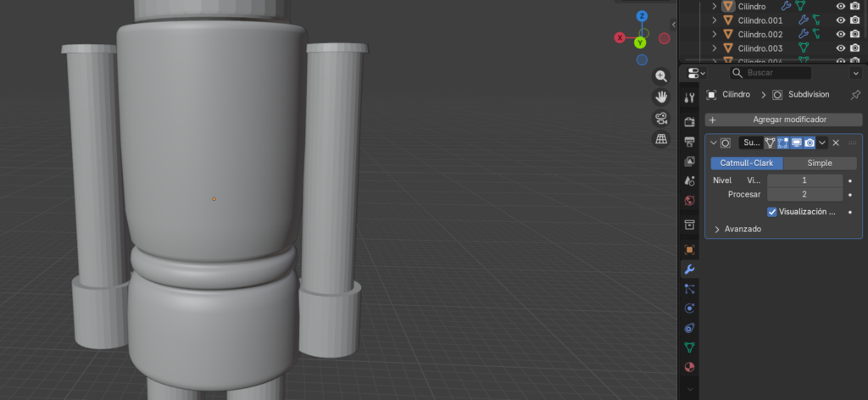Click the blue Z axis on the navigation gizmo

[643, 16]
